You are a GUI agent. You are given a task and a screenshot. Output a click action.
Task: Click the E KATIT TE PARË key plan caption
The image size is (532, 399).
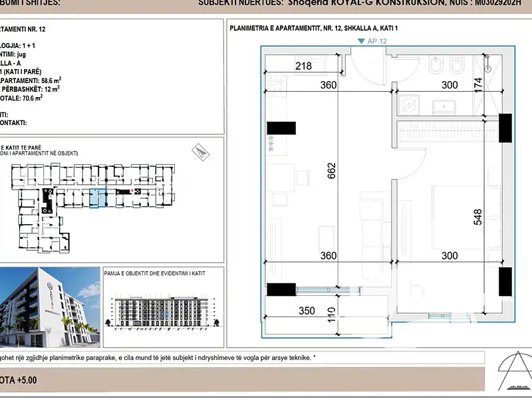click(x=21, y=148)
